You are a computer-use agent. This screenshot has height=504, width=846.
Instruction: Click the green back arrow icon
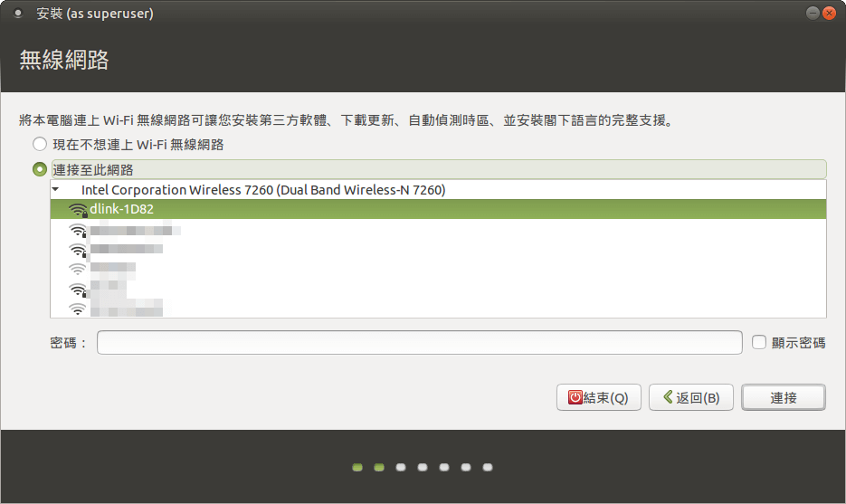[x=668, y=397]
